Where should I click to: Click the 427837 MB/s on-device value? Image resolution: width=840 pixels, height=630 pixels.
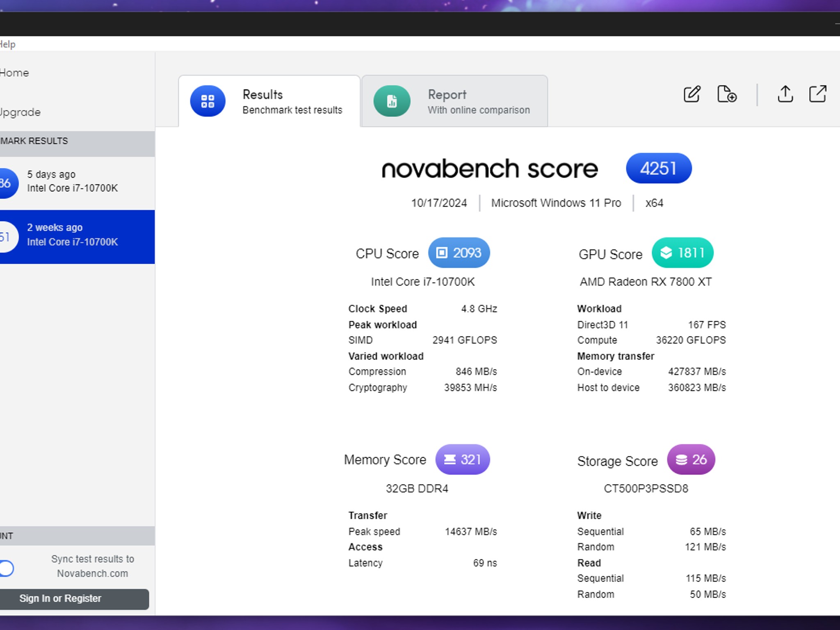697,372
